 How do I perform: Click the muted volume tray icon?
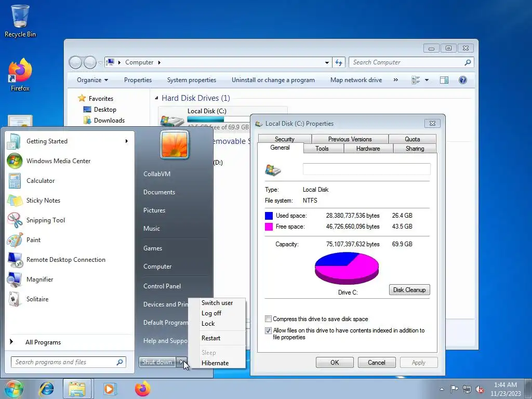pyautogui.click(x=480, y=389)
